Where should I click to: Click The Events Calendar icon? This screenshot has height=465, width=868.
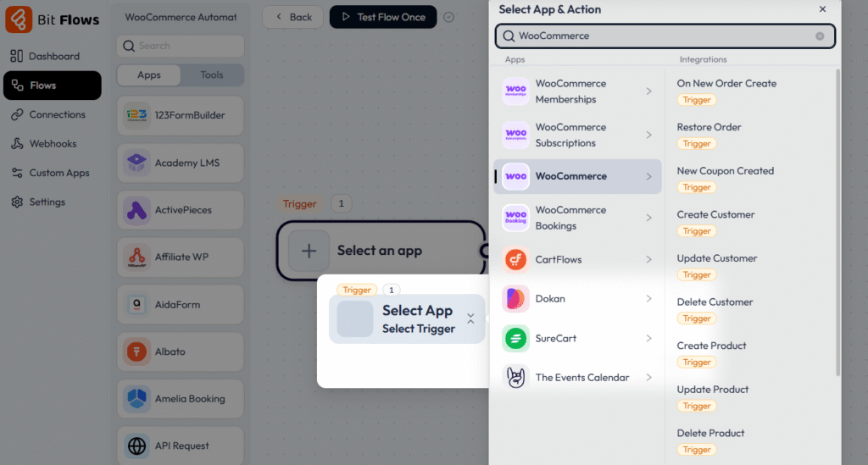(515, 378)
